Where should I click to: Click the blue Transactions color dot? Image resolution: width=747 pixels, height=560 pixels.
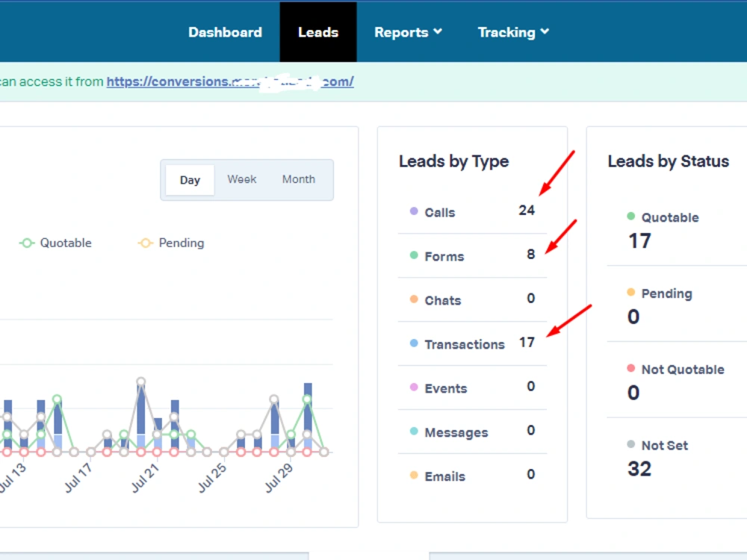pos(414,343)
